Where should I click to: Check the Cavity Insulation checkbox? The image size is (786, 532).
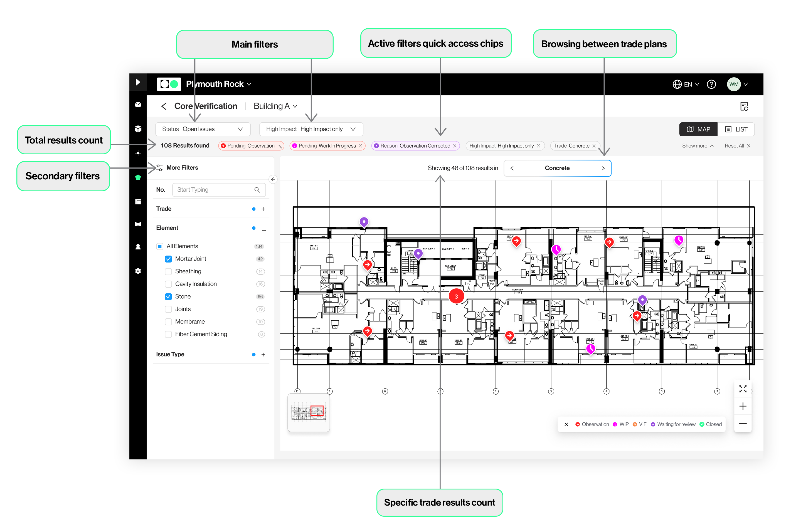point(168,284)
